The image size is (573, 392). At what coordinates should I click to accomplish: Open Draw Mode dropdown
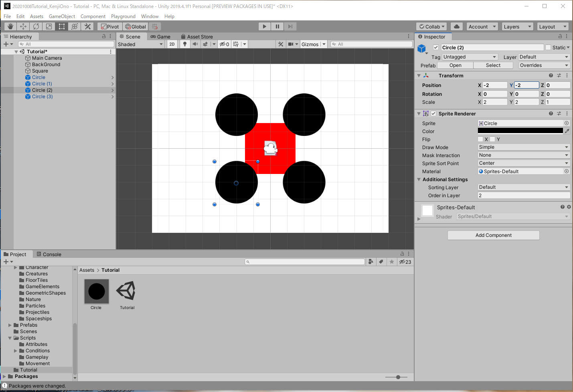coord(524,147)
